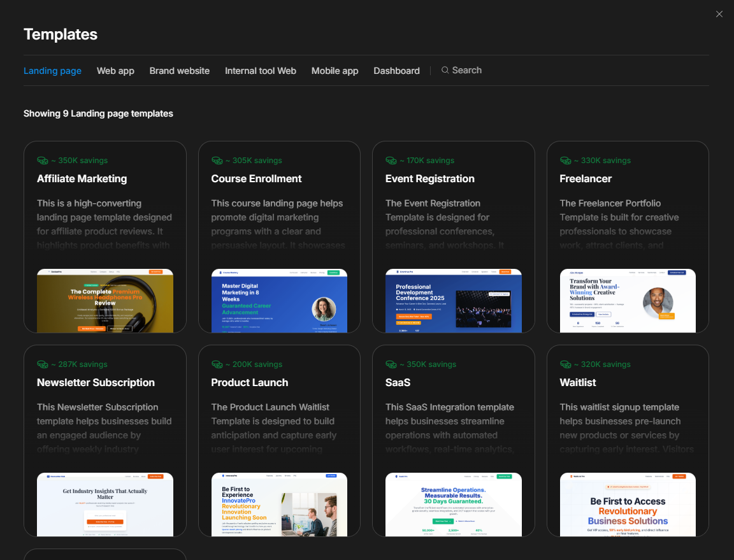Show the Dashboard templates tab
Viewport: 734px width, 560px height.
click(396, 71)
